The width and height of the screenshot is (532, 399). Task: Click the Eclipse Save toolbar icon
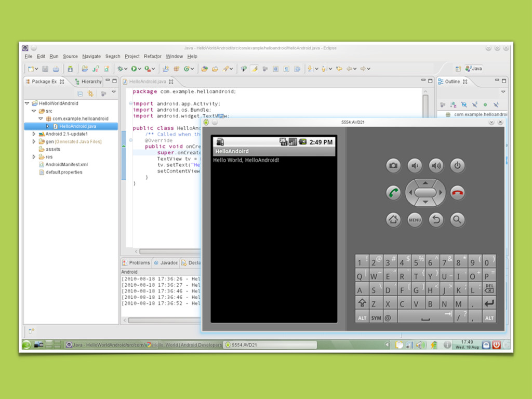[45, 69]
